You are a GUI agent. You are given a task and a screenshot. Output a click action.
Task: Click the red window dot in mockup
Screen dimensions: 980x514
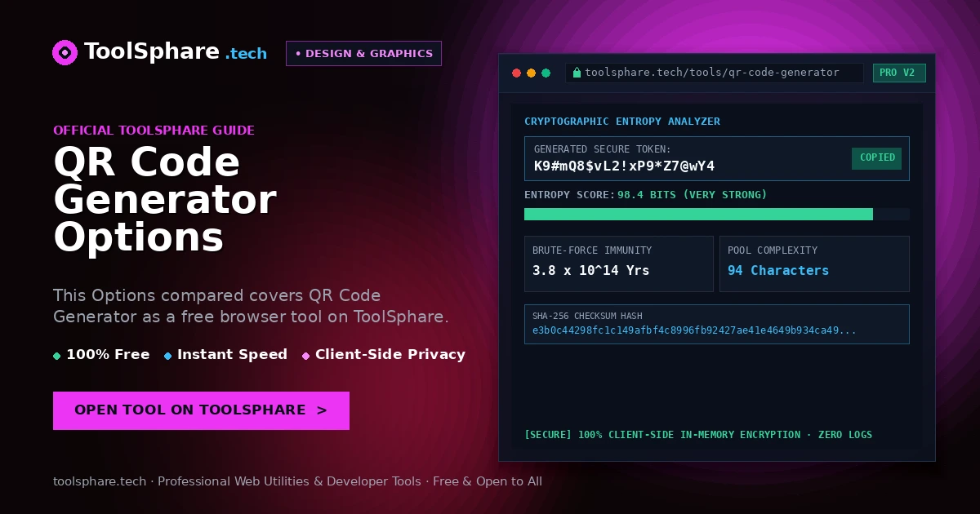(x=516, y=73)
